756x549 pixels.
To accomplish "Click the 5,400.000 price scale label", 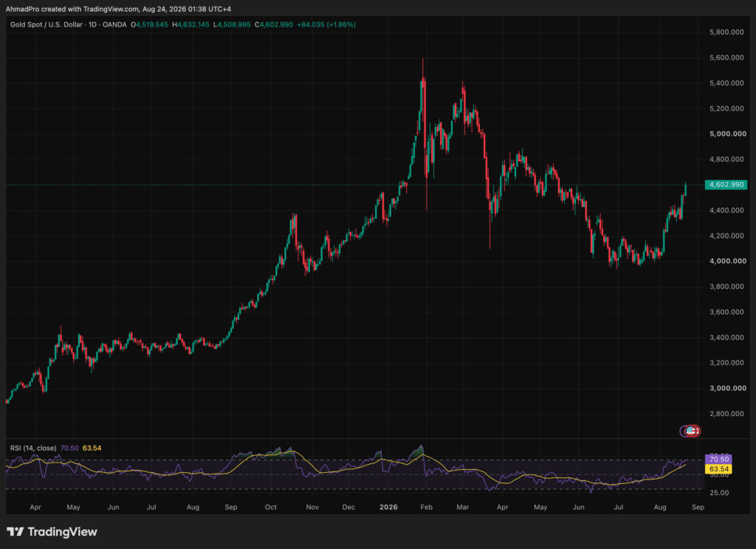I will pyautogui.click(x=726, y=83).
